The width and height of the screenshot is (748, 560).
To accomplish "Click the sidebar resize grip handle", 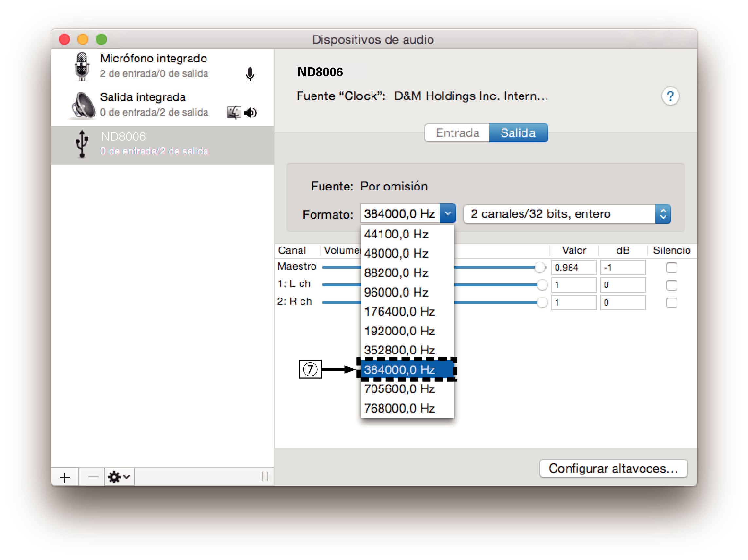I will (265, 477).
